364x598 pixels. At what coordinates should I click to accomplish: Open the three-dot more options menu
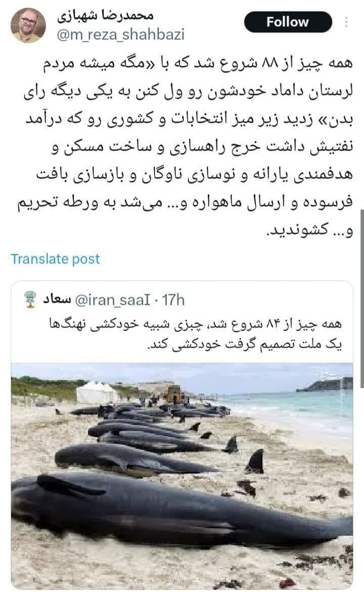346,22
